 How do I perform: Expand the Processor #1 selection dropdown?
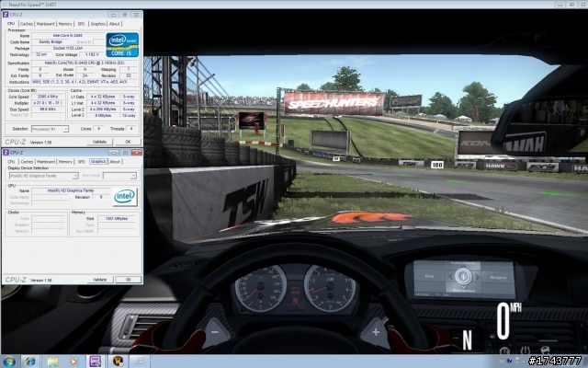point(50,129)
